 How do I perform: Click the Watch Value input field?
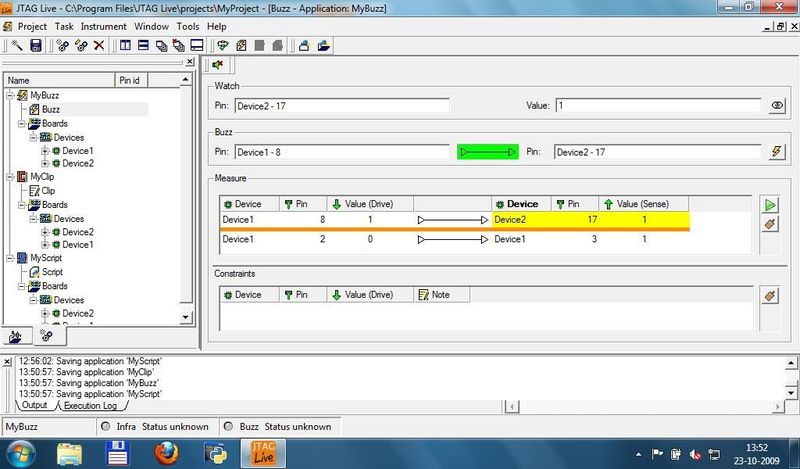point(659,106)
